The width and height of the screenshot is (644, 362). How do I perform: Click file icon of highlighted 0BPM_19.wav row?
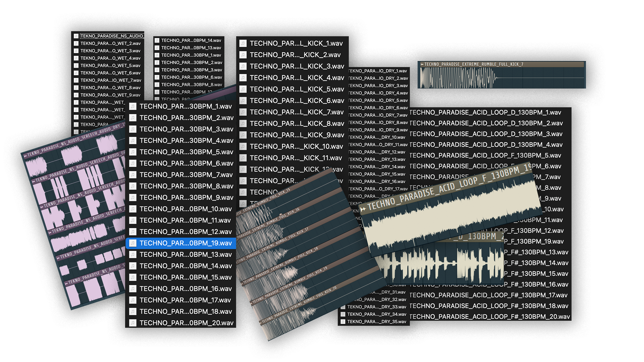click(x=133, y=243)
